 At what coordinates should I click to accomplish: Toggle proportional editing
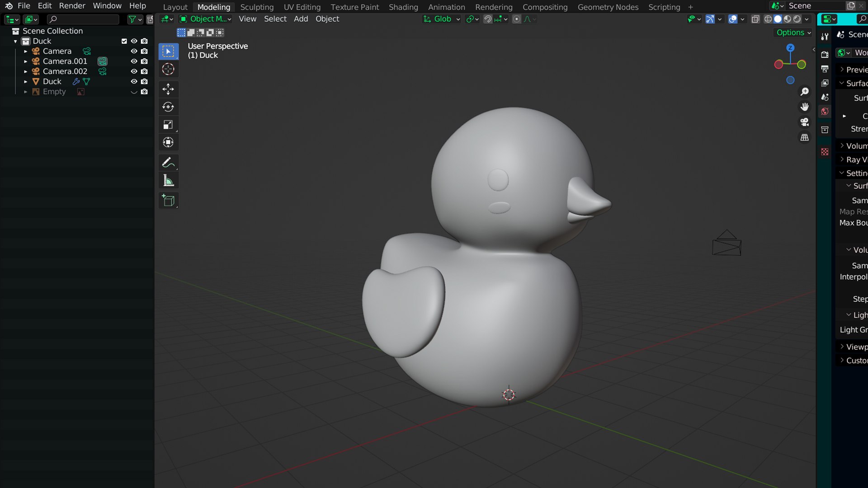click(517, 19)
